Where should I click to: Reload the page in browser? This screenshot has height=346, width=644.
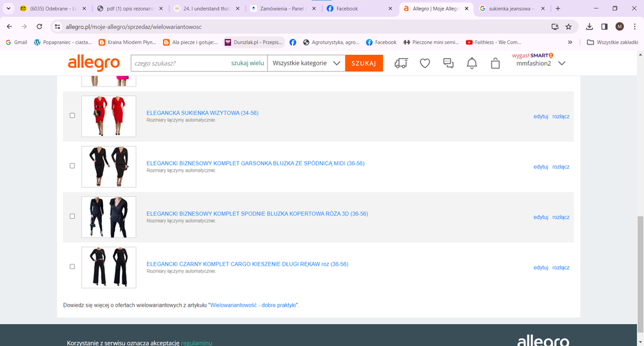point(39,26)
